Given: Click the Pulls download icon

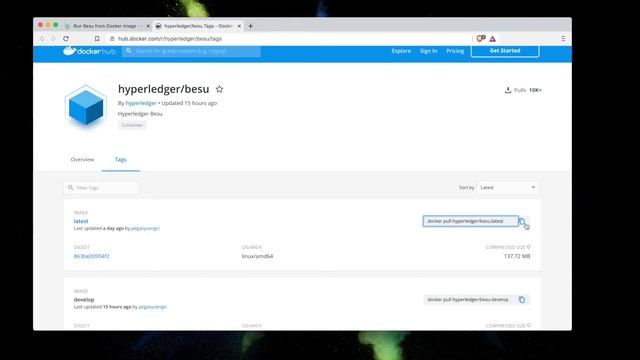Looking at the screenshot, I should coord(508,90).
